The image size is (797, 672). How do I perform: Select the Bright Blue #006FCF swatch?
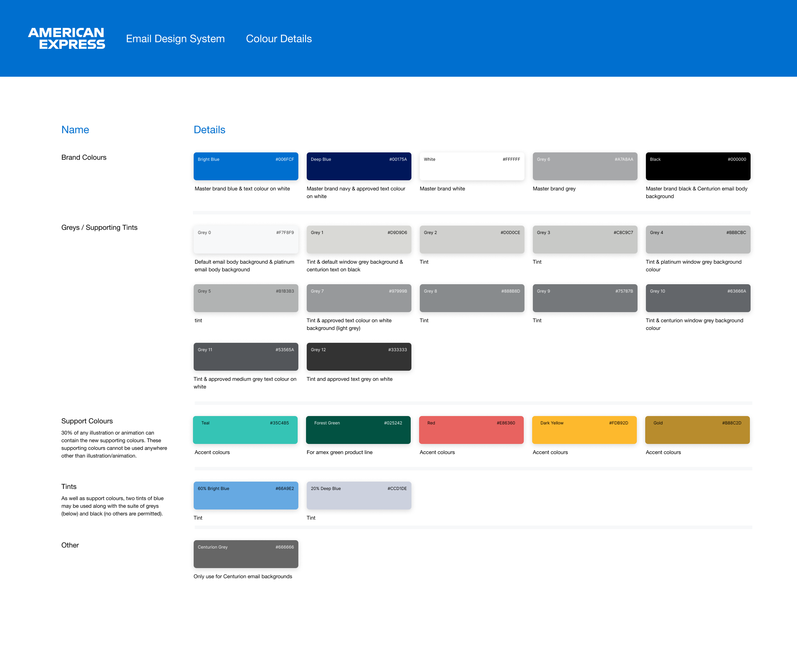[x=246, y=166]
